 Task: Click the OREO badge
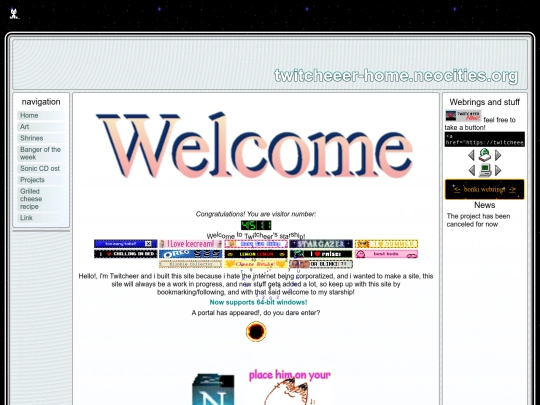[191, 254]
